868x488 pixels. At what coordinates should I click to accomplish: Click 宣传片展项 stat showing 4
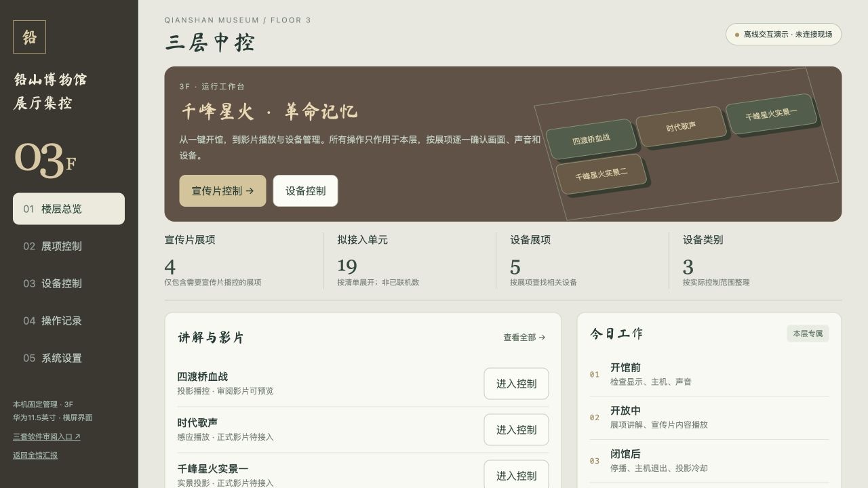(237, 261)
